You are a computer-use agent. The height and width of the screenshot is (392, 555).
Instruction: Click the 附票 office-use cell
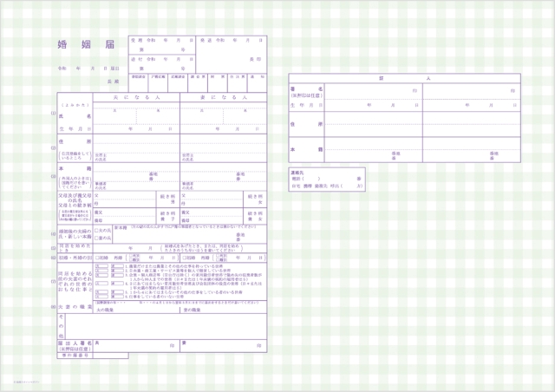tap(218, 83)
